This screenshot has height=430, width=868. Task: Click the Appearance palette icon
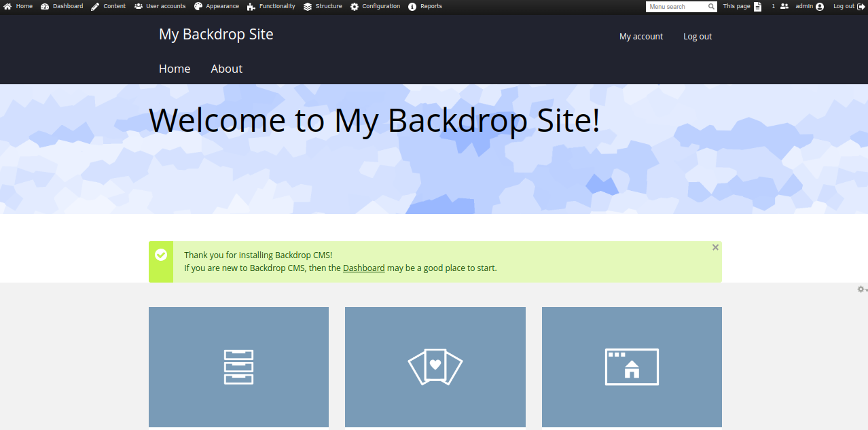pos(198,7)
